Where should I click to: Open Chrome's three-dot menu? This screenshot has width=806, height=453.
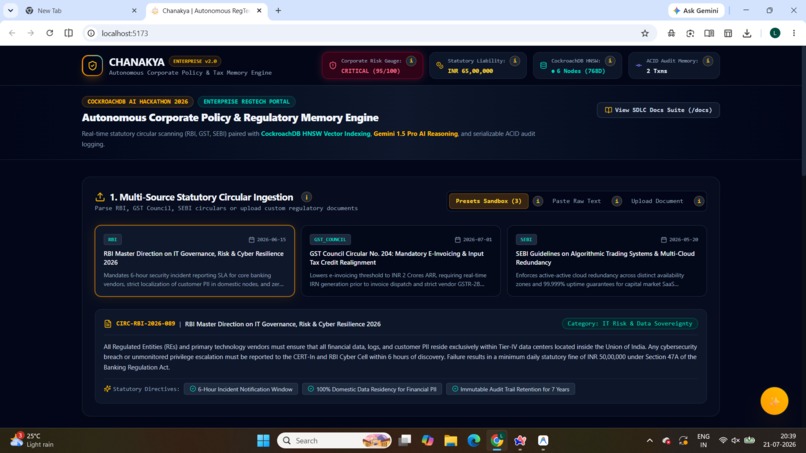794,33
